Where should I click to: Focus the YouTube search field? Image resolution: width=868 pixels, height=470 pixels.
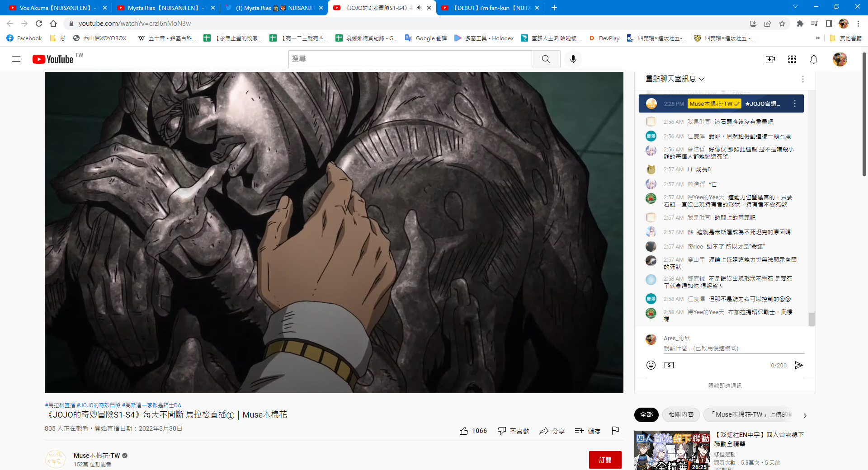pyautogui.click(x=410, y=59)
